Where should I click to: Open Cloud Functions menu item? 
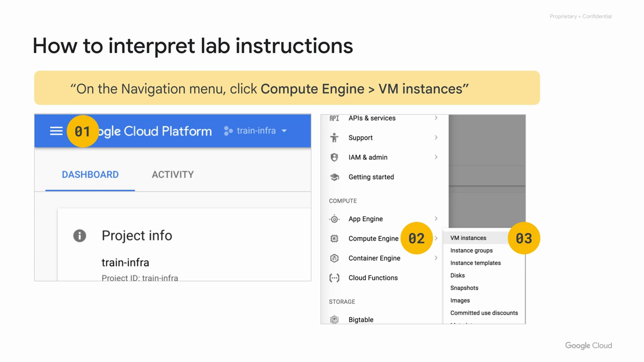point(373,278)
